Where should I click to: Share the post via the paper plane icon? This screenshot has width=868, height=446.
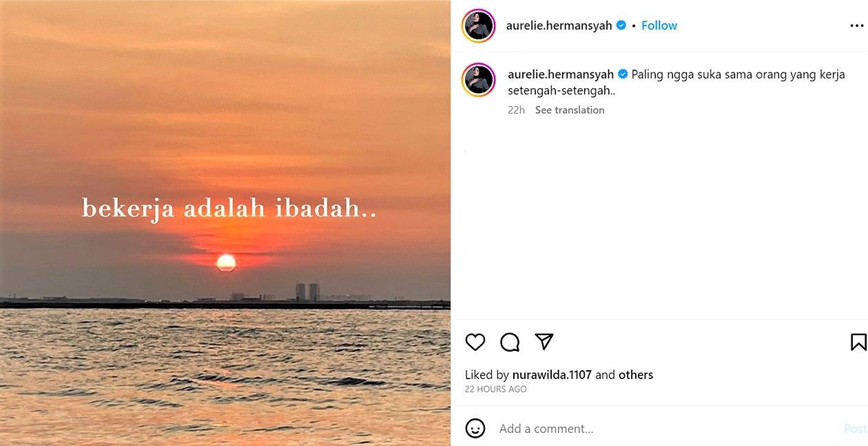544,341
